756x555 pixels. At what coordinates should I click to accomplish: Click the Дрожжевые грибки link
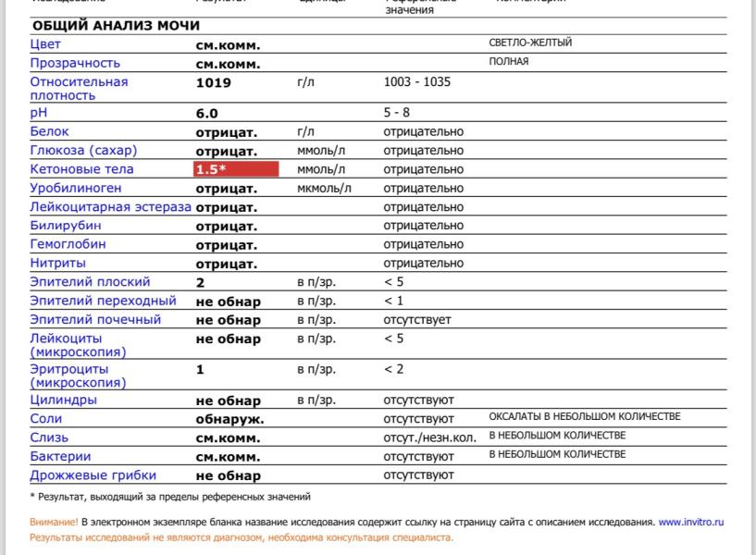coord(93,475)
